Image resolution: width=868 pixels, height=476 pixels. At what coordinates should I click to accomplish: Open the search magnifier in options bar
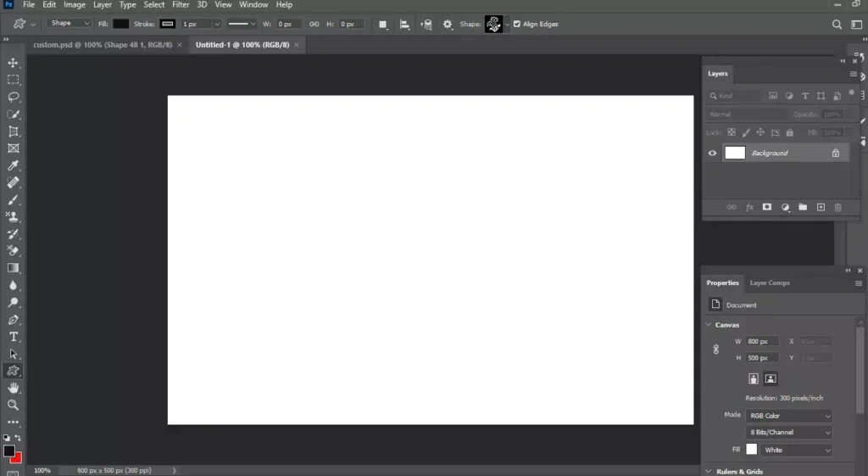pyautogui.click(x=837, y=25)
